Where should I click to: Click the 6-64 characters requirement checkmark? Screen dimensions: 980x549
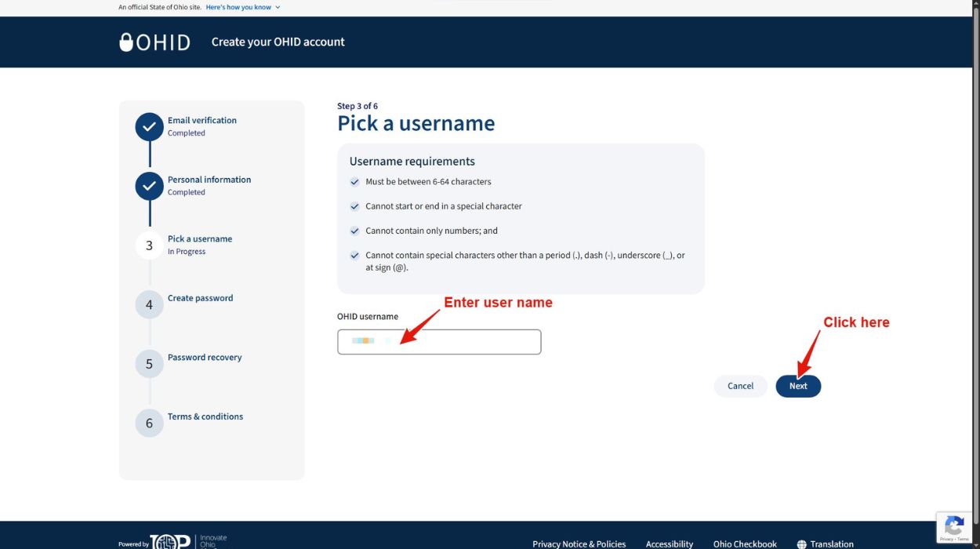point(354,181)
